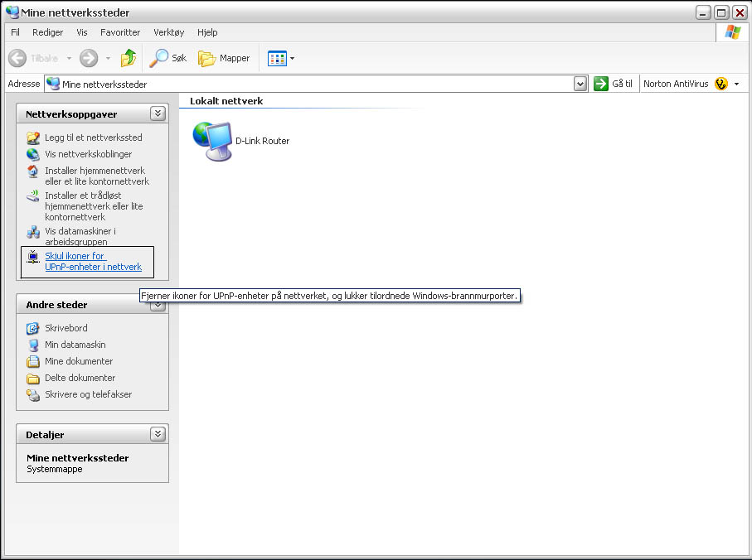Screen dimensions: 752x560
Task: Collapse the Detaljer panel
Action: point(158,434)
